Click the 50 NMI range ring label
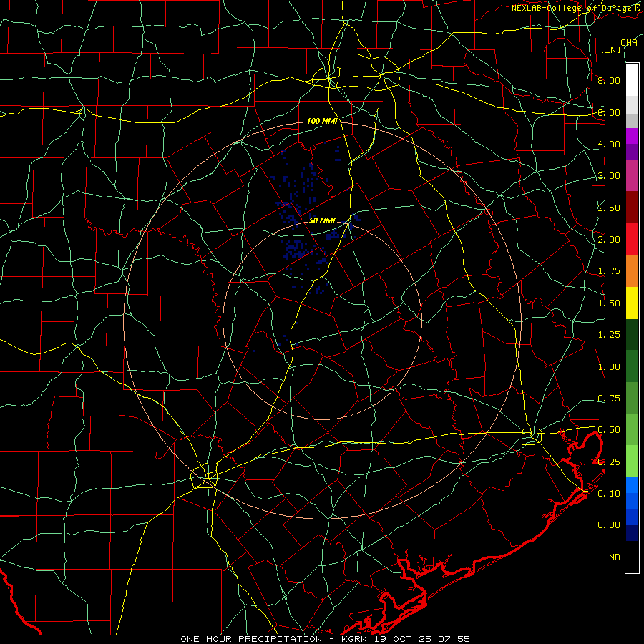This screenshot has width=644, height=644. coord(322,221)
